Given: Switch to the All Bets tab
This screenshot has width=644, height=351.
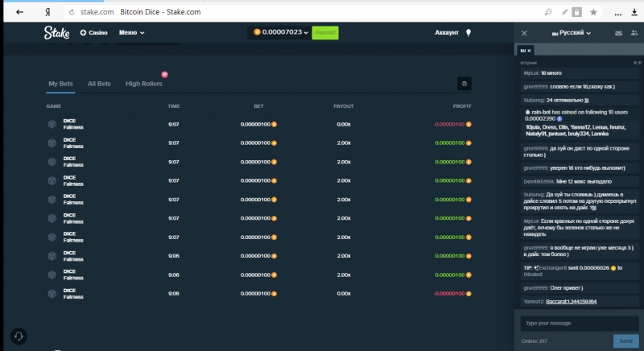Looking at the screenshot, I should click(99, 84).
